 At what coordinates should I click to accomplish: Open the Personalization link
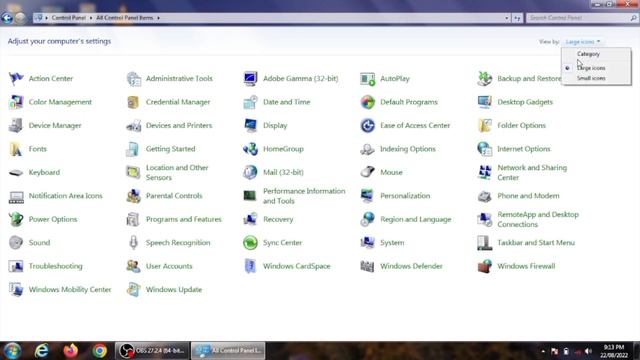coord(405,196)
